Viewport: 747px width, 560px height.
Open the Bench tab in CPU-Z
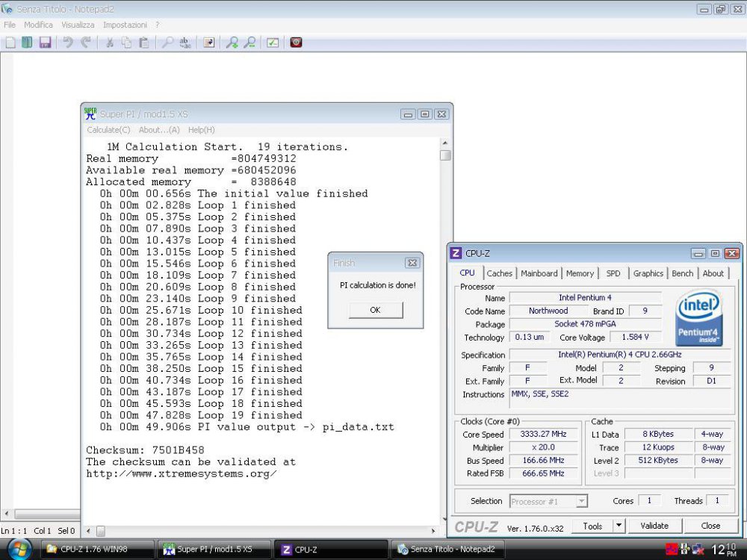coord(682,273)
